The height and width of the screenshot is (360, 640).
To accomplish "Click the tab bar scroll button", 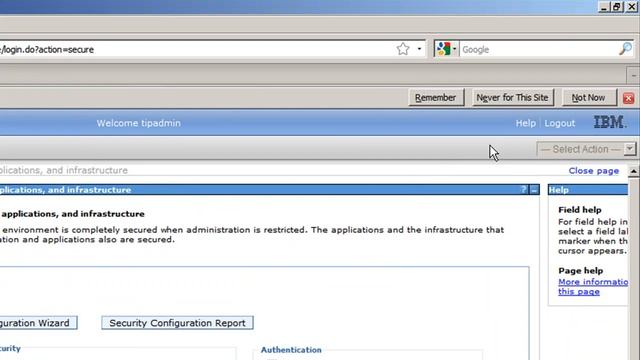I will (x=633, y=76).
